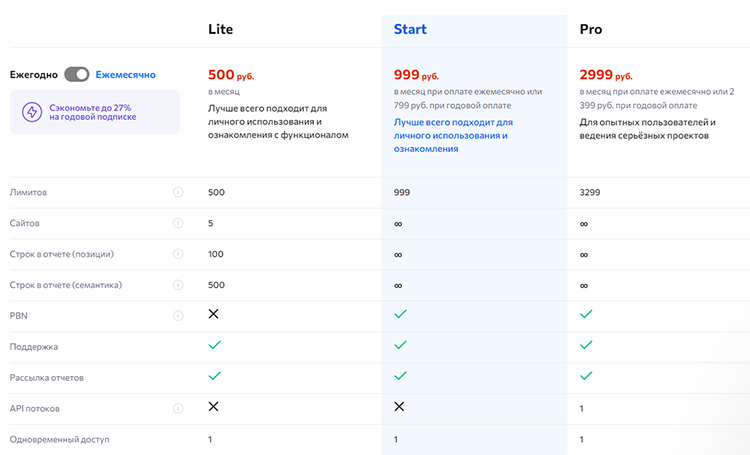750x455 pixels.
Task: Select the Lite plan heading
Action: [x=221, y=29]
